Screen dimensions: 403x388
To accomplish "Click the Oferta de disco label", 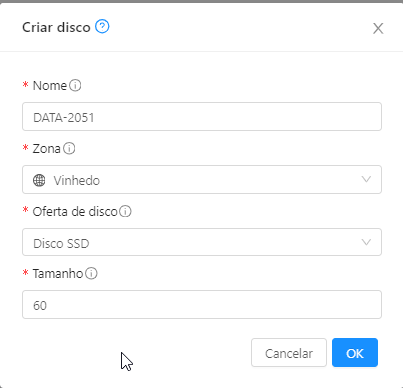I will click(x=75, y=211).
